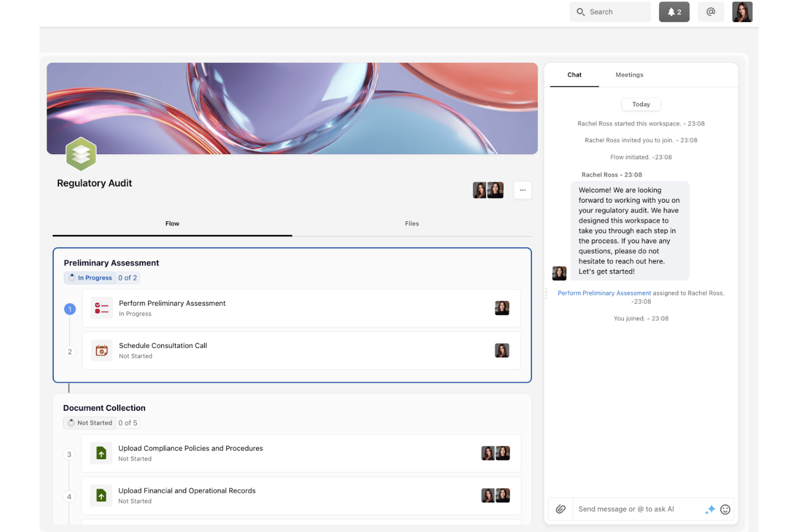Screen dimensions: 798x532
Task: Switch to the Files tab
Action: click(x=412, y=224)
